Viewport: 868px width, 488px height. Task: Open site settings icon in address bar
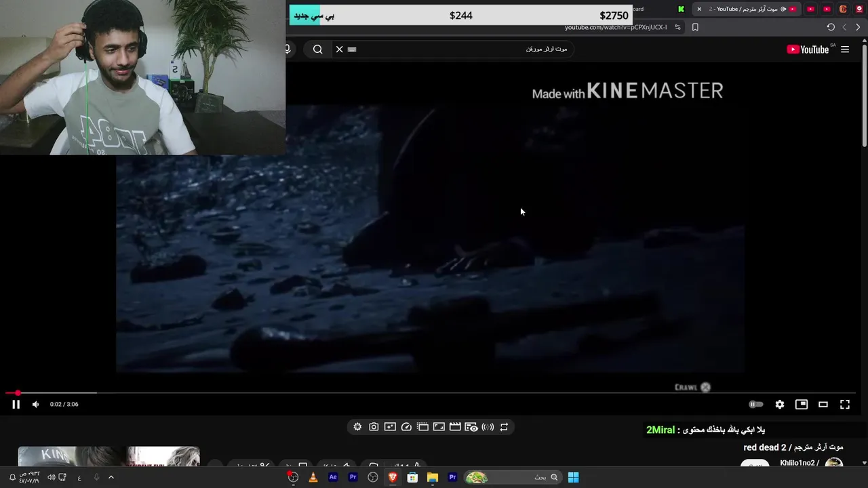(677, 27)
